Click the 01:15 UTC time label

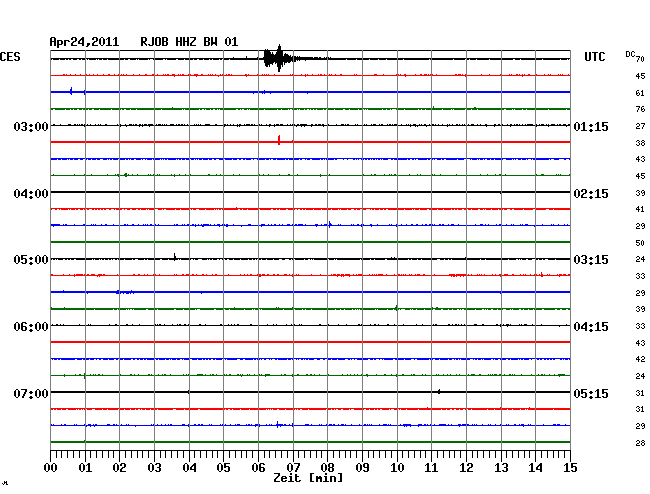click(591, 126)
